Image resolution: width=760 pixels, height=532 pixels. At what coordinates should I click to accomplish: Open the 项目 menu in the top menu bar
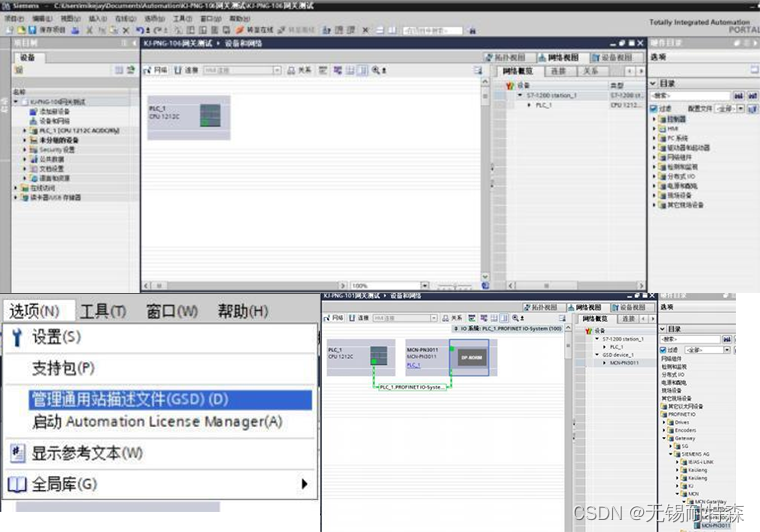pos(14,18)
